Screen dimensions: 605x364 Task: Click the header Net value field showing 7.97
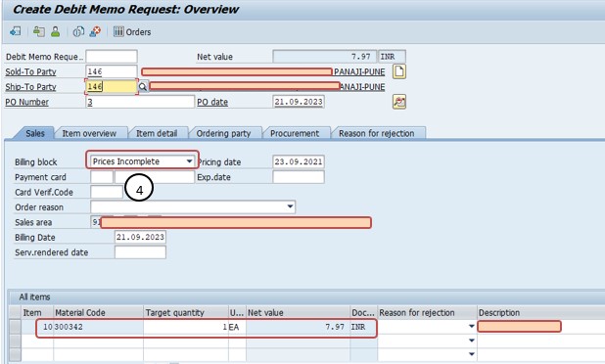coord(325,57)
